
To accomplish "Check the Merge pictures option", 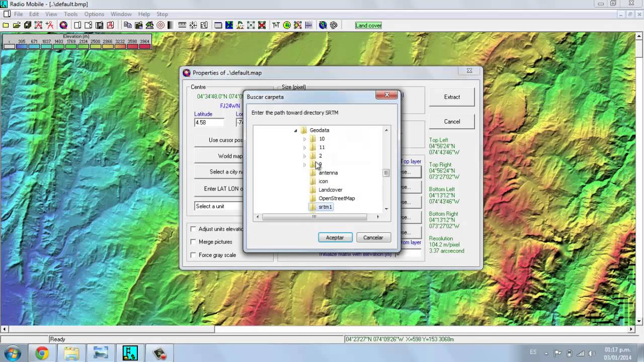I will point(193,242).
